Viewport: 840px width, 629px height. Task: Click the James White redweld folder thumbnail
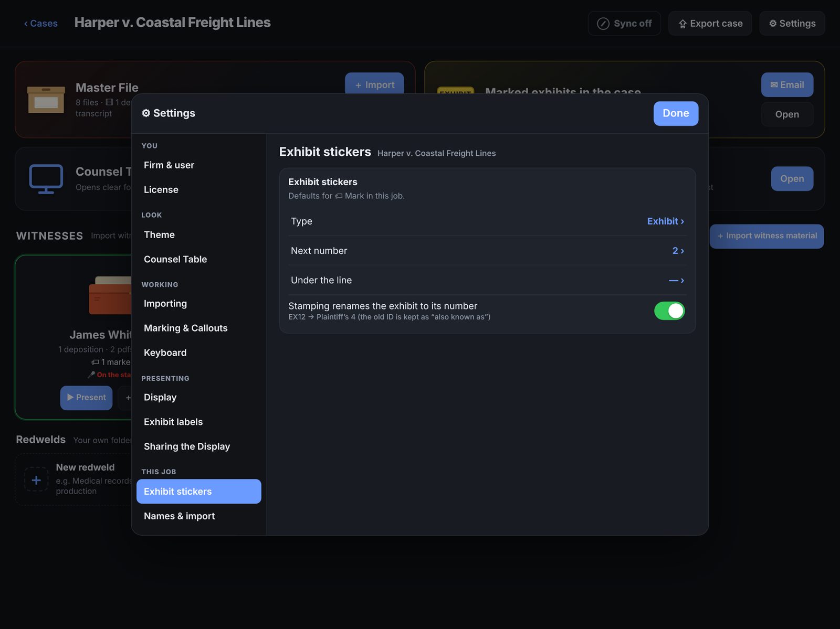point(110,295)
